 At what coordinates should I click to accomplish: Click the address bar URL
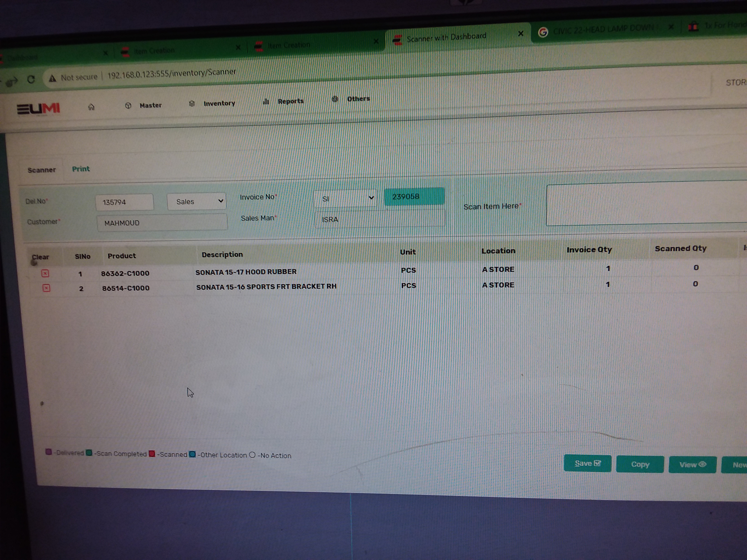click(x=172, y=73)
